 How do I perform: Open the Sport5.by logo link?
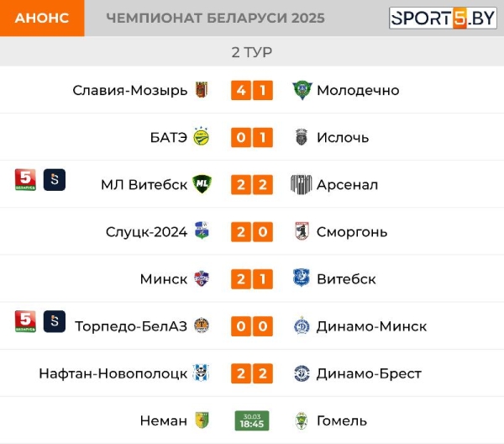click(x=443, y=18)
